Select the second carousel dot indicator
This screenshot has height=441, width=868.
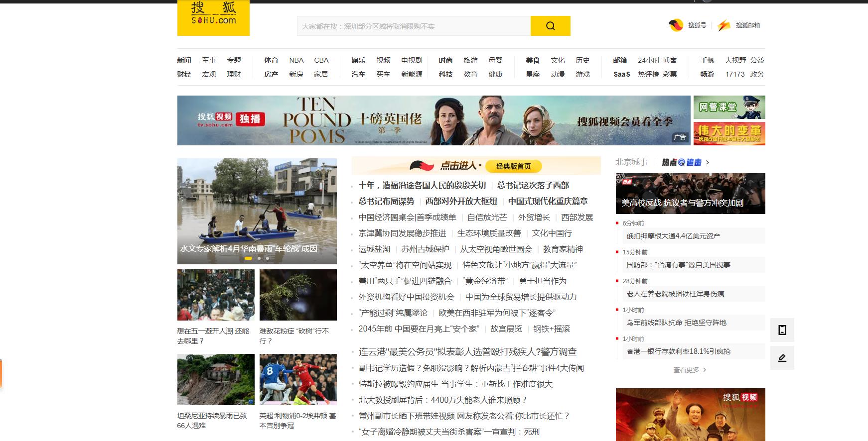coord(259,258)
